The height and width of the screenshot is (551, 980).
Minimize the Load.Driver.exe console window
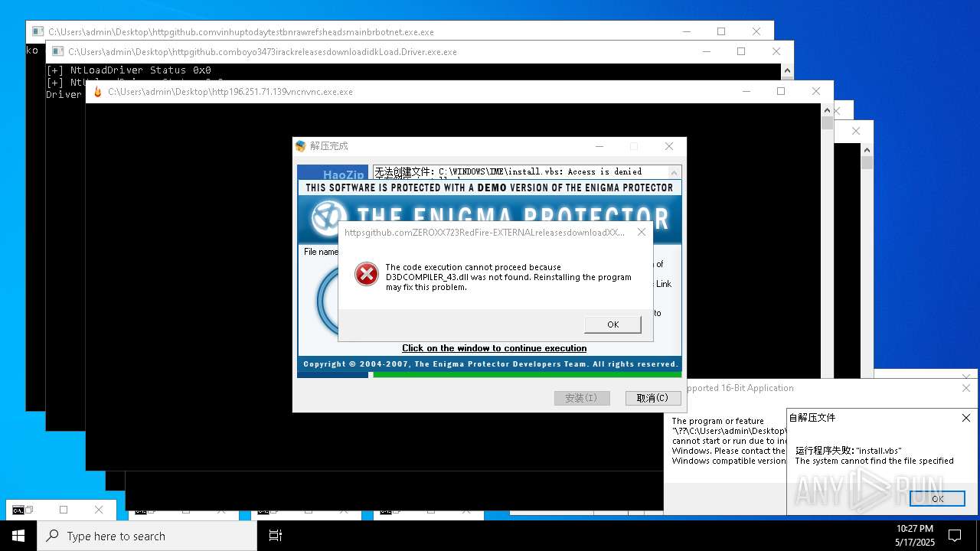pos(706,51)
